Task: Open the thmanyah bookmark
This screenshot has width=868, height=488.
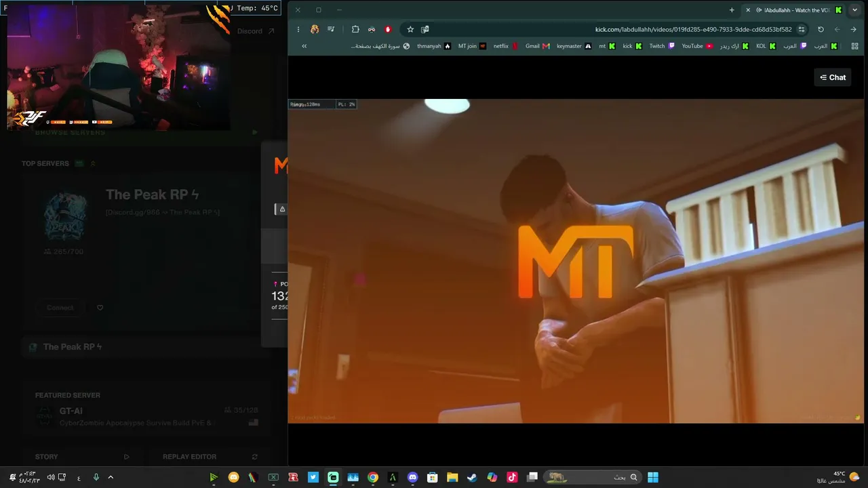Action: (x=434, y=46)
